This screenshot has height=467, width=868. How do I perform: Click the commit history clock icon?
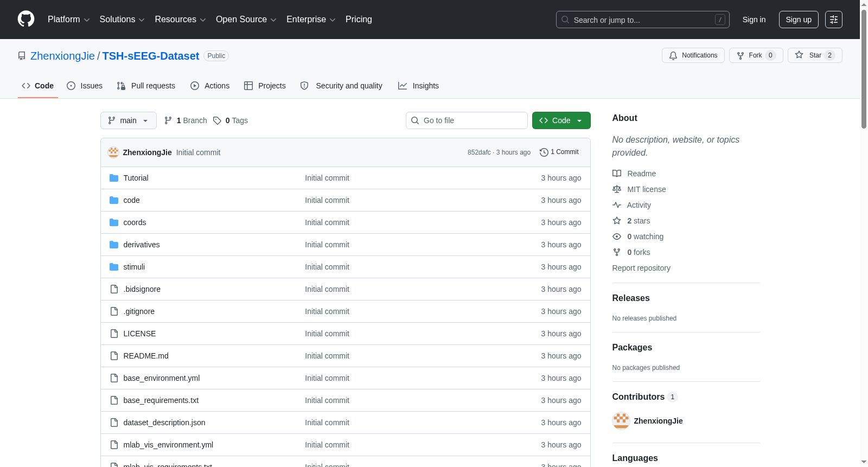click(544, 152)
